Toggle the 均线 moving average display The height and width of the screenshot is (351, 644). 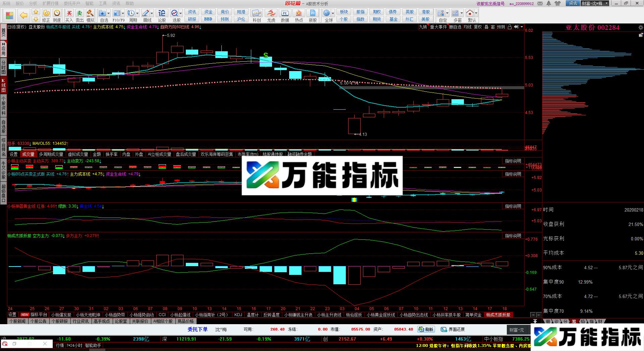(467, 27)
